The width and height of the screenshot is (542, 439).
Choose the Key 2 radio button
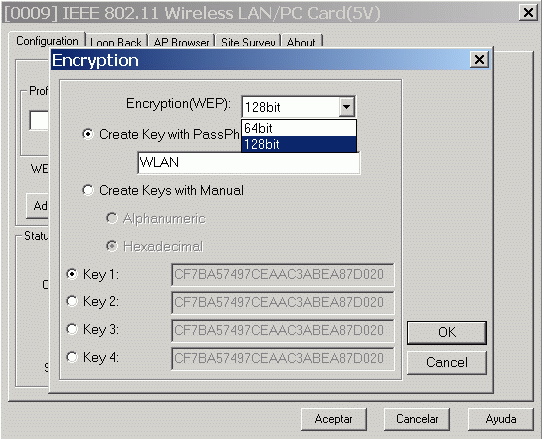click(72, 301)
